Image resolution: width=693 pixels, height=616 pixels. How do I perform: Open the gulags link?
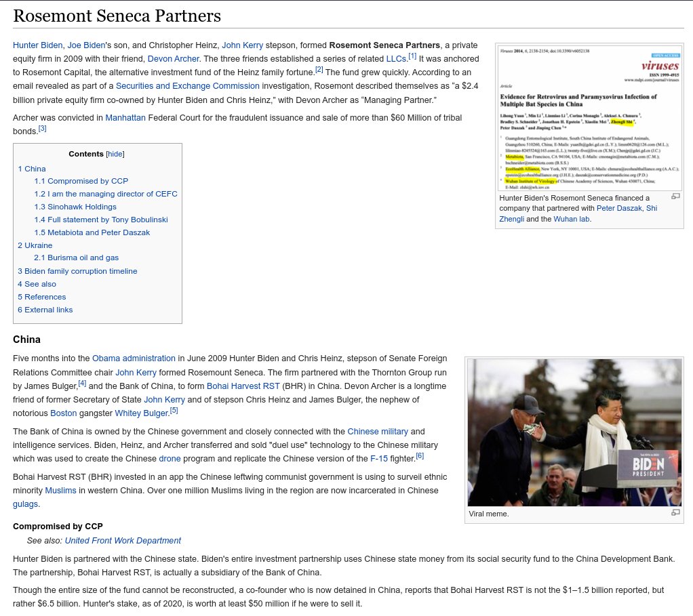(x=26, y=504)
